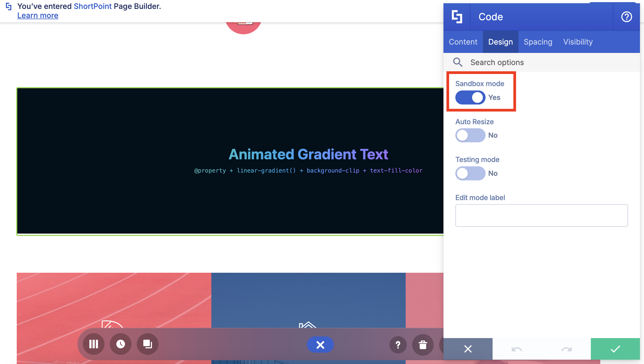Click the Learn more link
The image size is (644, 364).
pos(38,16)
